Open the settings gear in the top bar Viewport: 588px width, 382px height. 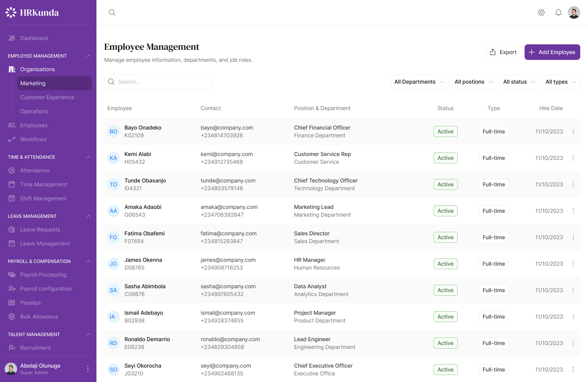pyautogui.click(x=541, y=12)
